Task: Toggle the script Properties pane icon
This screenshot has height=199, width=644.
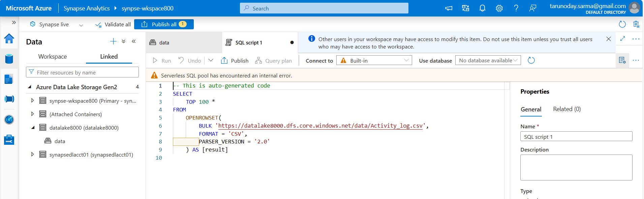Action: (622, 60)
